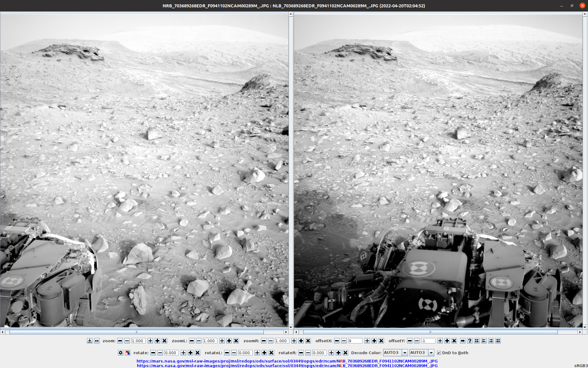This screenshot has height=368, width=588.
Task: Click the RGB color channels icon
Action: tap(128, 353)
